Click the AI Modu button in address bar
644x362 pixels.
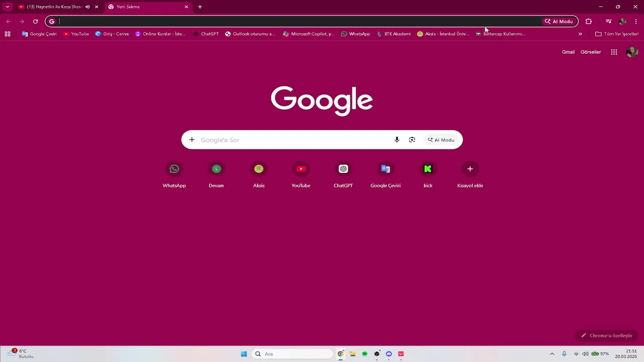click(x=558, y=21)
